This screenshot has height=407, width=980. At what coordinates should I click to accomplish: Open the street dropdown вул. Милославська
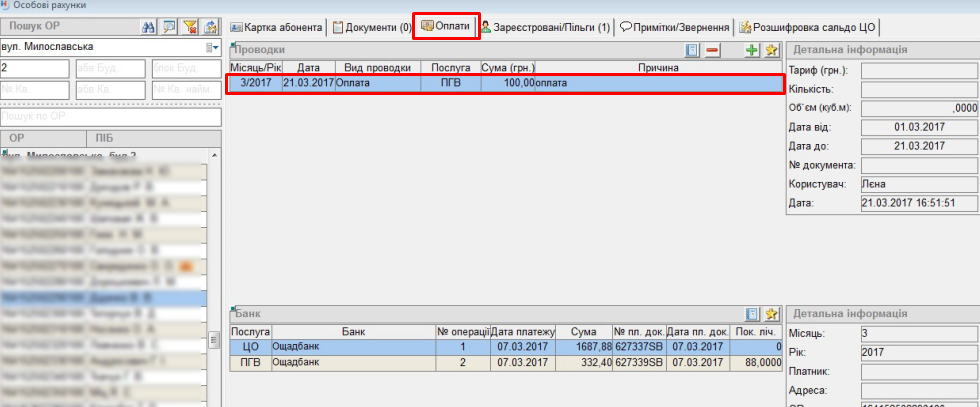pyautogui.click(x=212, y=48)
